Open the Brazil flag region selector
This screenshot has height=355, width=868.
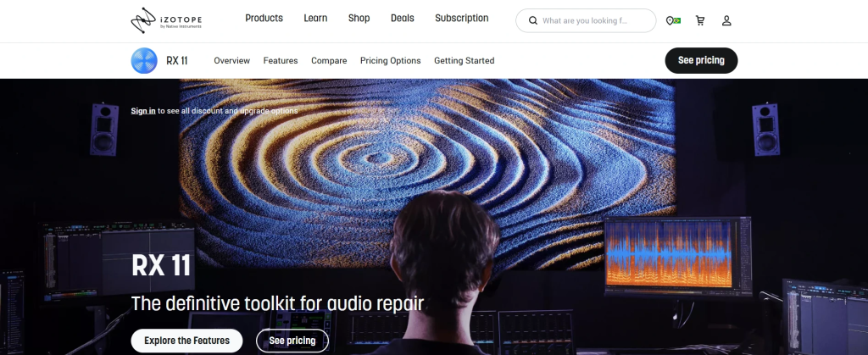point(673,20)
